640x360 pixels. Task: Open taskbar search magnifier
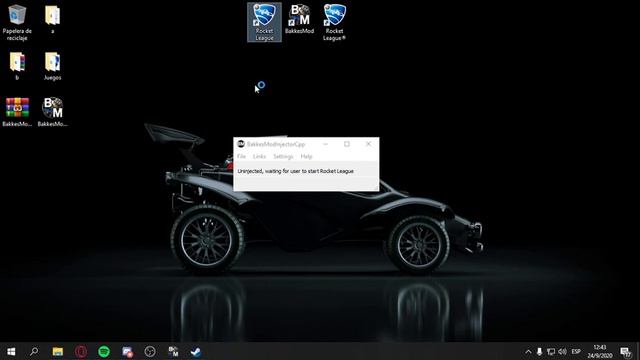34,351
